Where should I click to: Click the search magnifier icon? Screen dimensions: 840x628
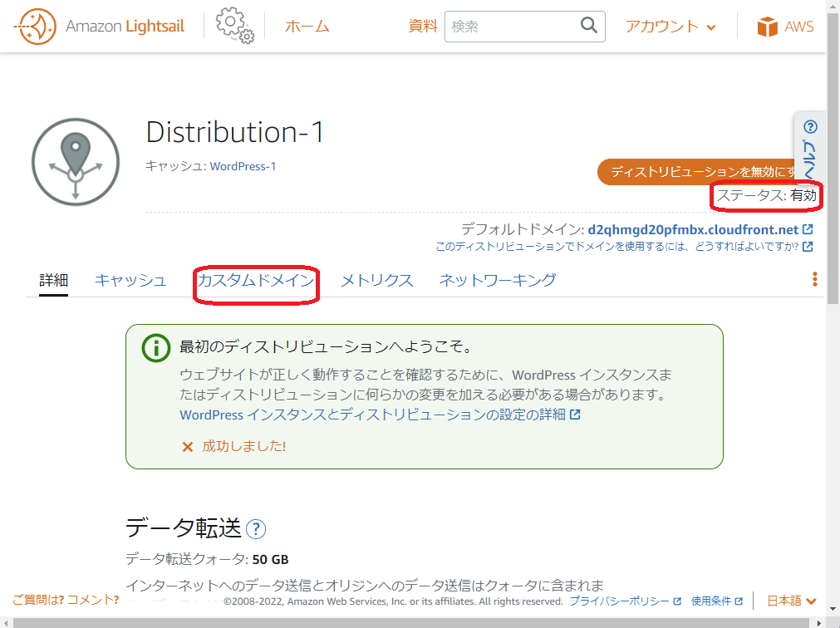(x=589, y=25)
